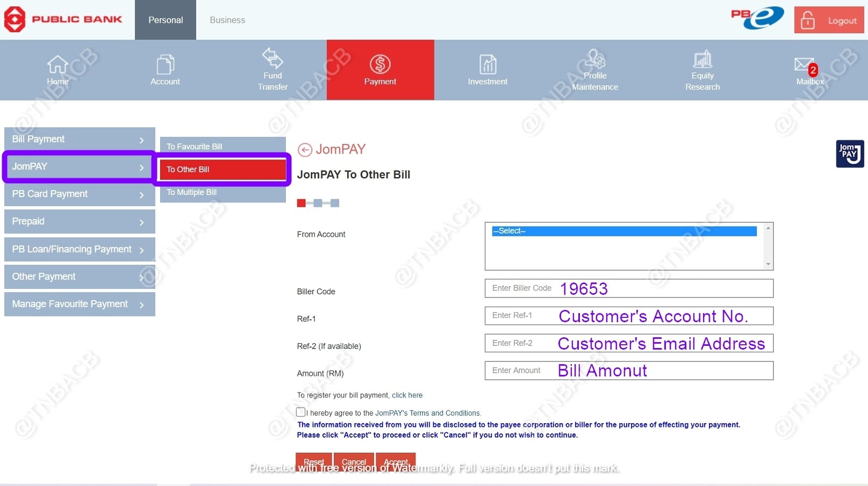The height and width of the screenshot is (486, 868).
Task: Tick the JomPAY Terms agreement checkbox
Action: tap(301, 412)
